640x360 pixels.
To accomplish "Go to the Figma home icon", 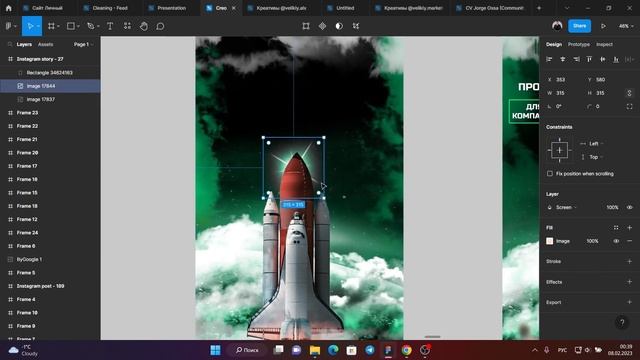I will [x=8, y=8].
